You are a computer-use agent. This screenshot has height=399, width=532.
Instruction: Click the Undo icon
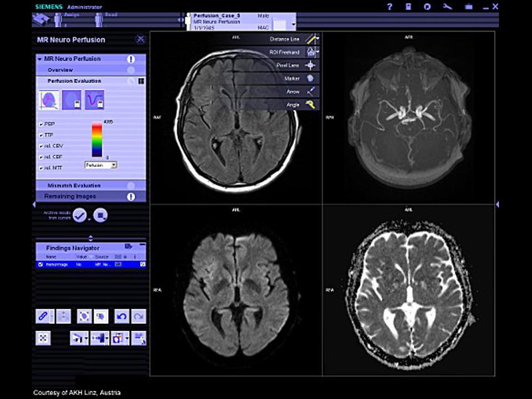coord(121,316)
